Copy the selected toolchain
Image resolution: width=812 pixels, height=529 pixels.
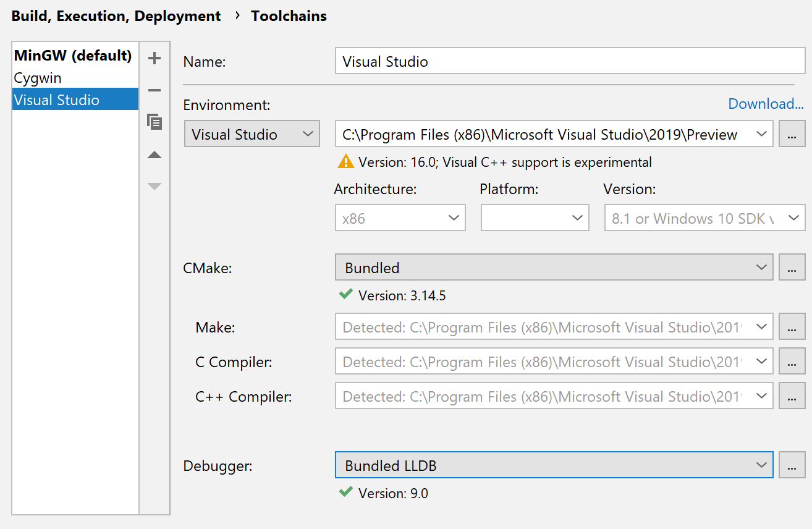tap(154, 122)
